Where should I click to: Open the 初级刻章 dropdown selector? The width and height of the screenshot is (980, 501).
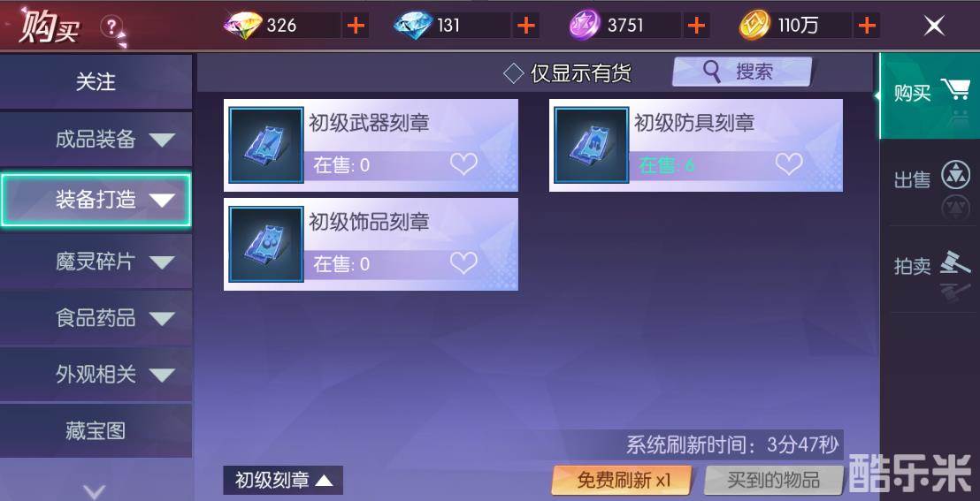(x=283, y=481)
